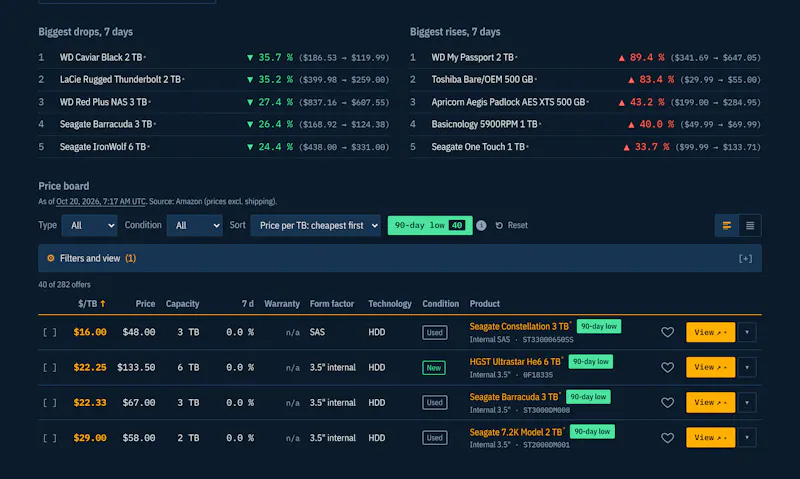Open Apricorn Aegis Padlock AES XTS 500 GB entry
Image resolution: width=800 pixels, height=479 pixels.
(x=509, y=102)
